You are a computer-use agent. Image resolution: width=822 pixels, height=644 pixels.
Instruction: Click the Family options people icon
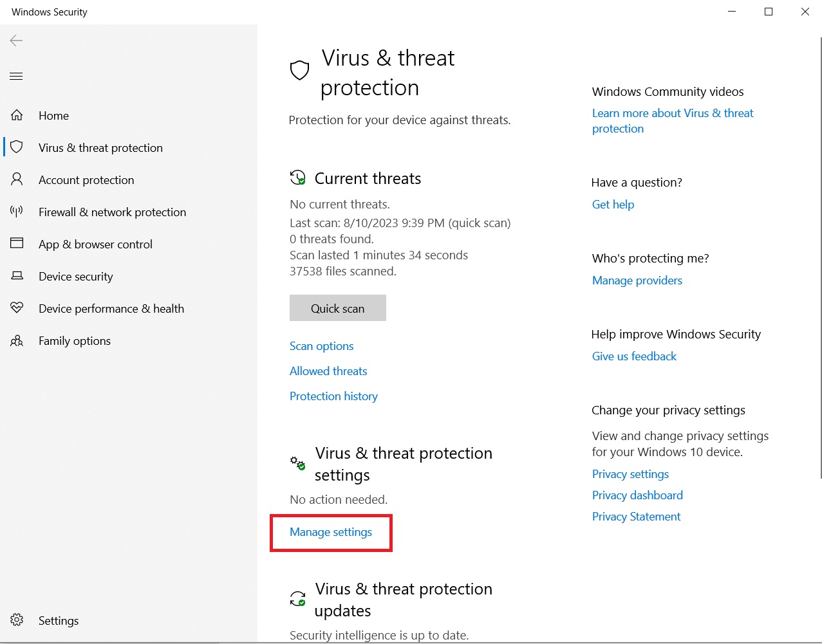click(x=17, y=340)
